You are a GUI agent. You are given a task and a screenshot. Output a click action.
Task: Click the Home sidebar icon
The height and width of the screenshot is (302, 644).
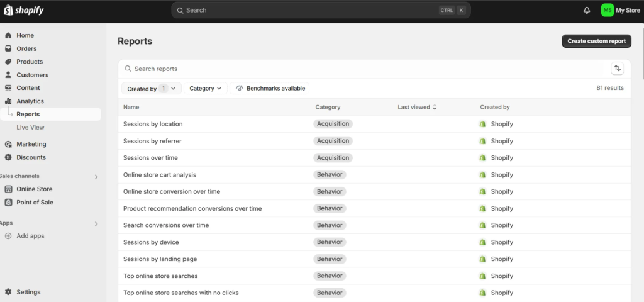[x=8, y=35]
